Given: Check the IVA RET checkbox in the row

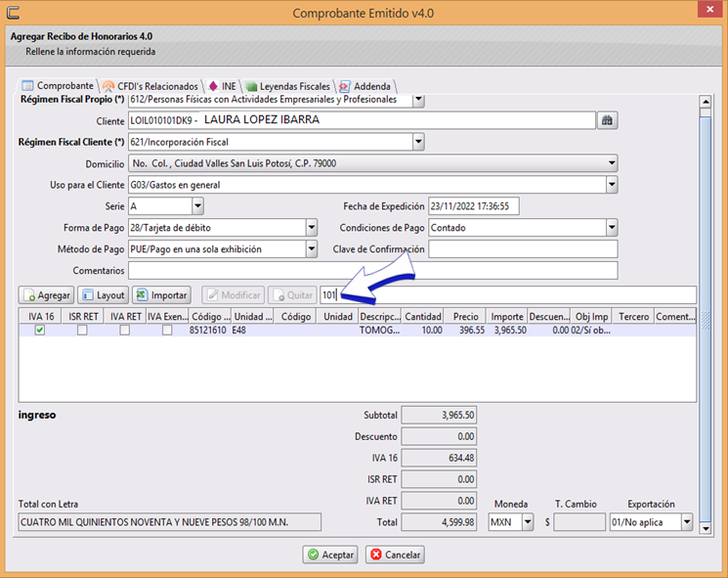Looking at the screenshot, I should point(124,330).
